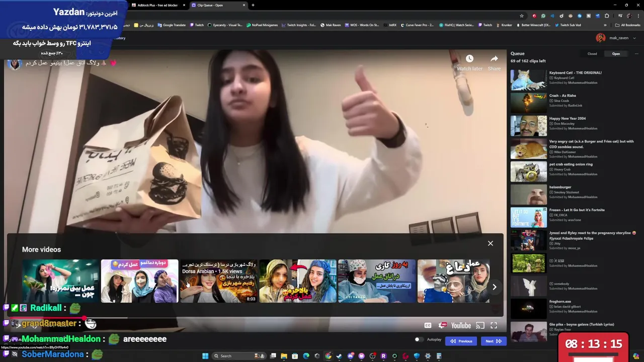Screen dimensions: 644x362
Task: Bookmark this page with star icon
Action: [522, 16]
